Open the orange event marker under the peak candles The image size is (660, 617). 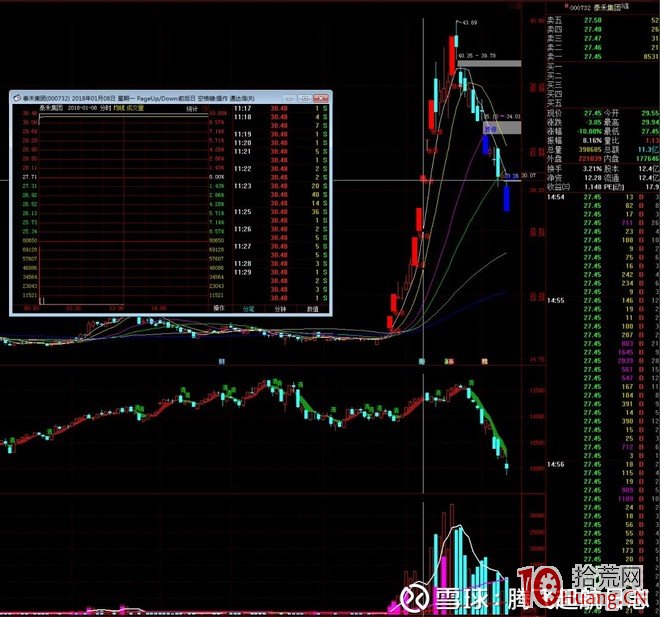pyautogui.click(x=450, y=361)
